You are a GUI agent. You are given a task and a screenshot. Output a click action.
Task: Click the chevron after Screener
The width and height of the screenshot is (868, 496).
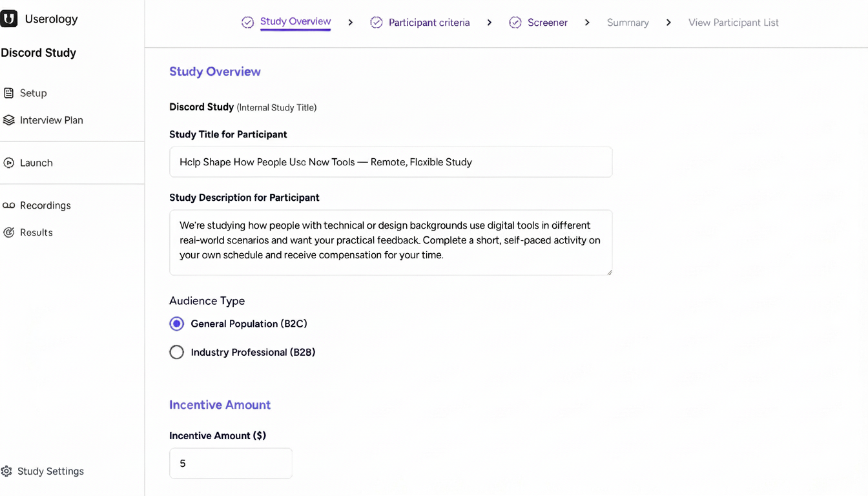pos(587,22)
